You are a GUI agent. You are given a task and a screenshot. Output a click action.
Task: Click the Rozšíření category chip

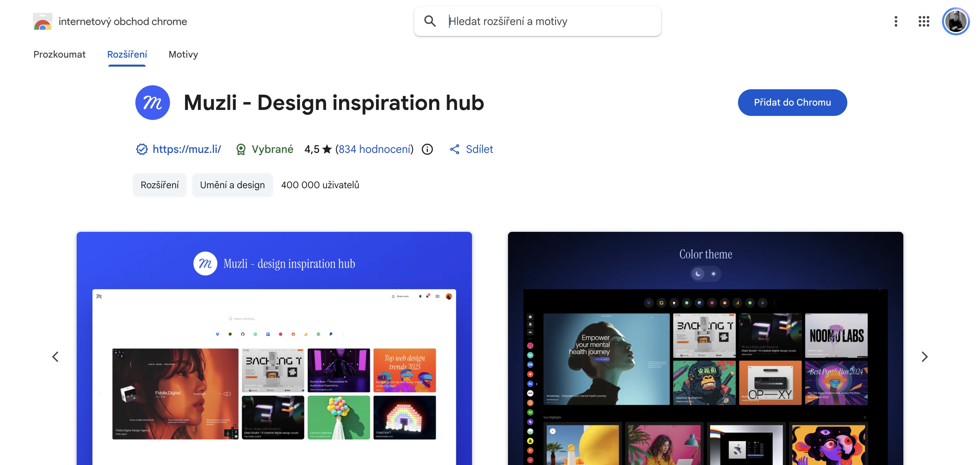(159, 185)
